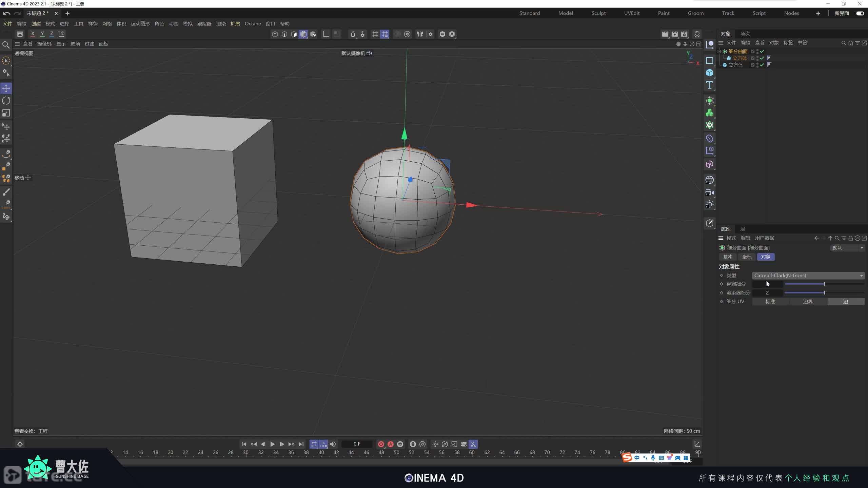Viewport: 868px width, 488px height.
Task: Click the Record Active Objects button
Action: [x=381, y=444]
